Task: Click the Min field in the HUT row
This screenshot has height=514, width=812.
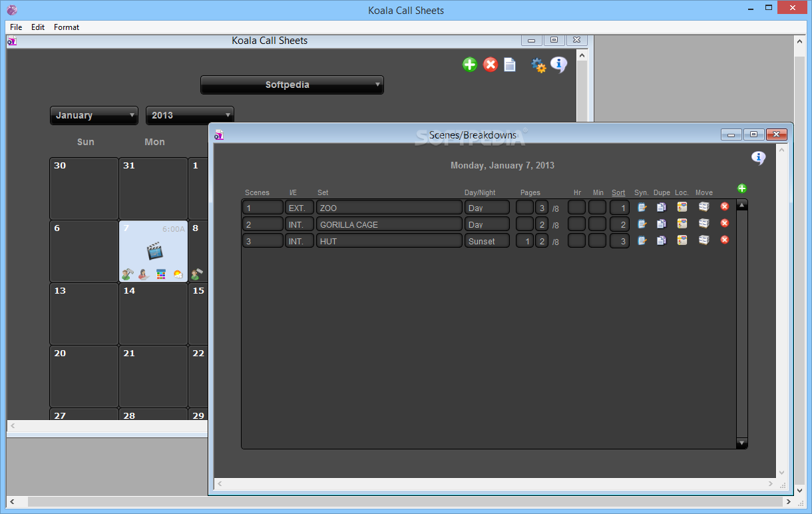Action: click(x=598, y=241)
